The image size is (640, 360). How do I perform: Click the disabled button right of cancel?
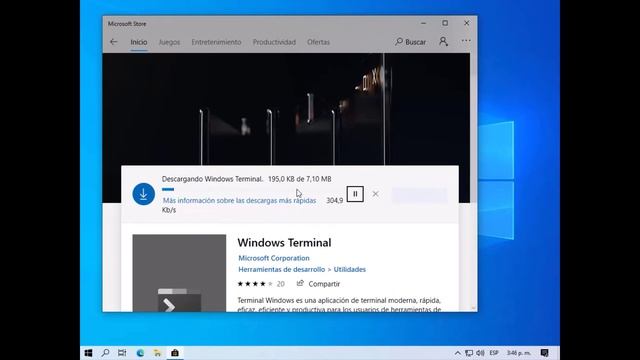(x=420, y=195)
